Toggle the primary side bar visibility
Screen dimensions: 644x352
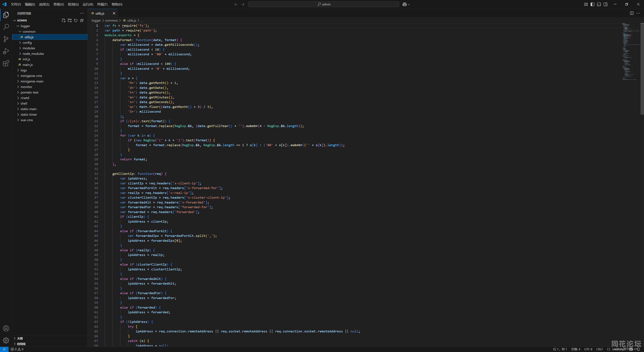tap(592, 4)
